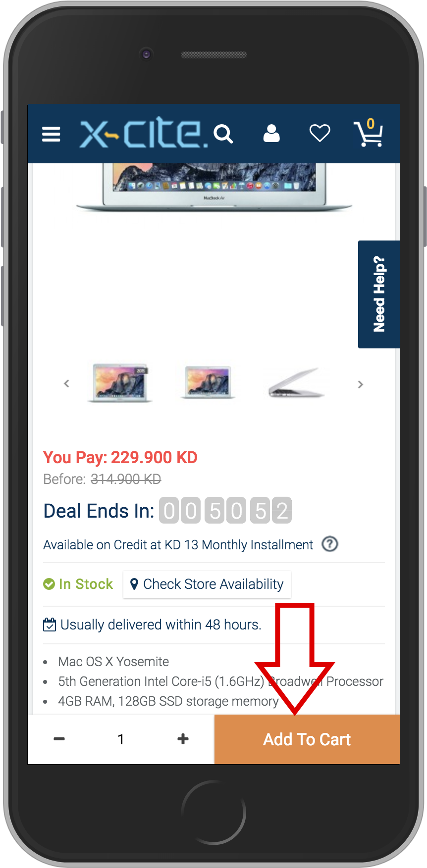
Task: Click the green In Stock checkmark
Action: point(49,584)
